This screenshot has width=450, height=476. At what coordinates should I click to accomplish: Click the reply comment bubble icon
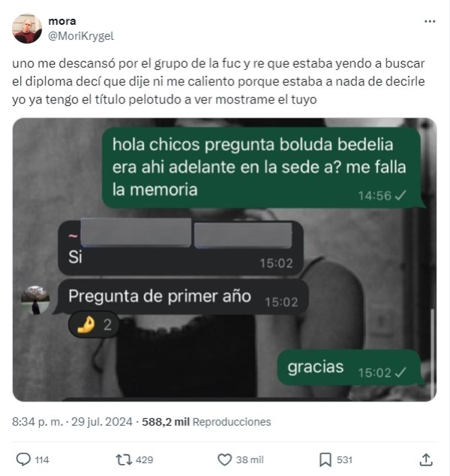click(x=23, y=459)
